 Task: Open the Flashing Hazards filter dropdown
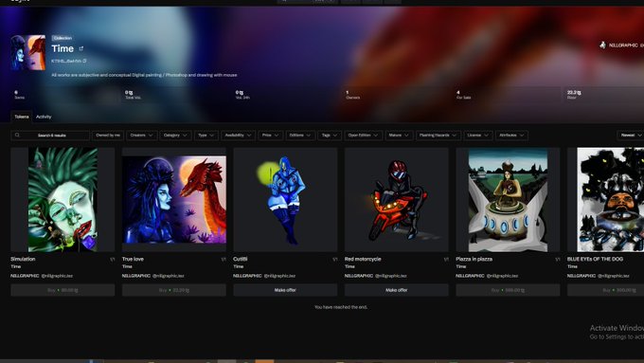click(x=438, y=136)
